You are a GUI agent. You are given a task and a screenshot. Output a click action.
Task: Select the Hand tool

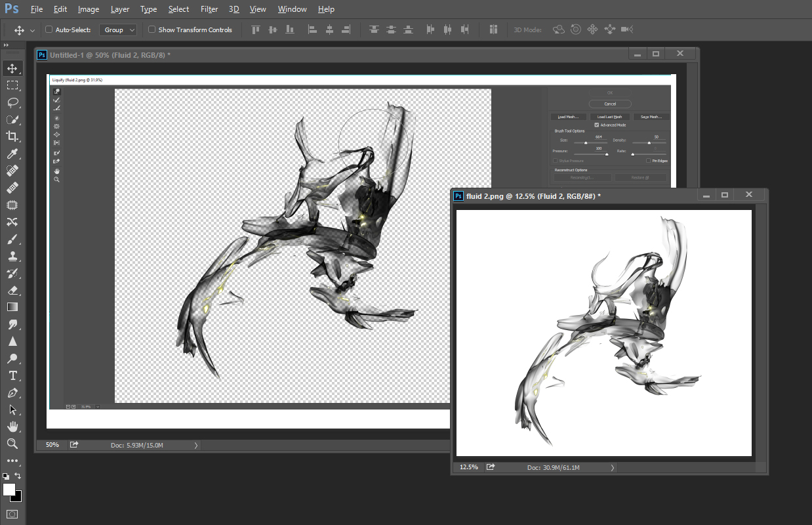pos(12,427)
